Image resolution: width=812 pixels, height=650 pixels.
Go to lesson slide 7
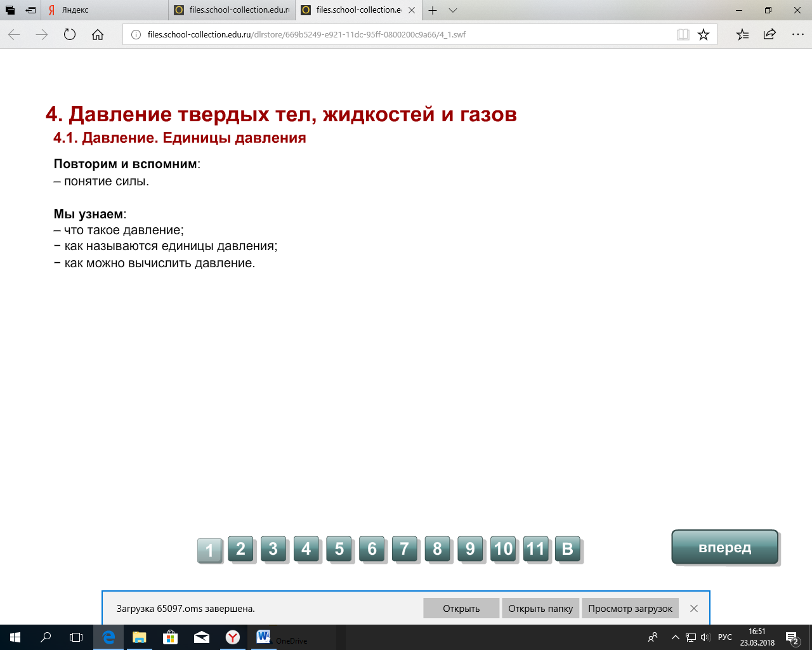405,548
